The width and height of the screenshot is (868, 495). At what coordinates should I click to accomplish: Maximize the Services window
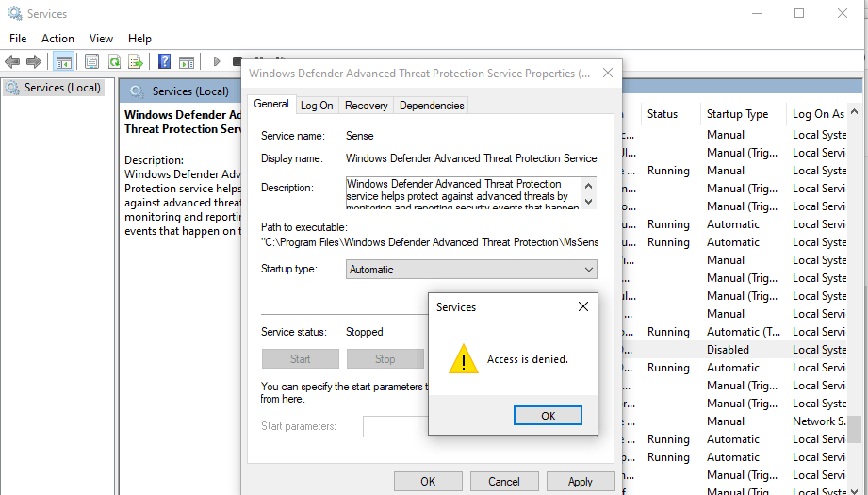coord(799,13)
